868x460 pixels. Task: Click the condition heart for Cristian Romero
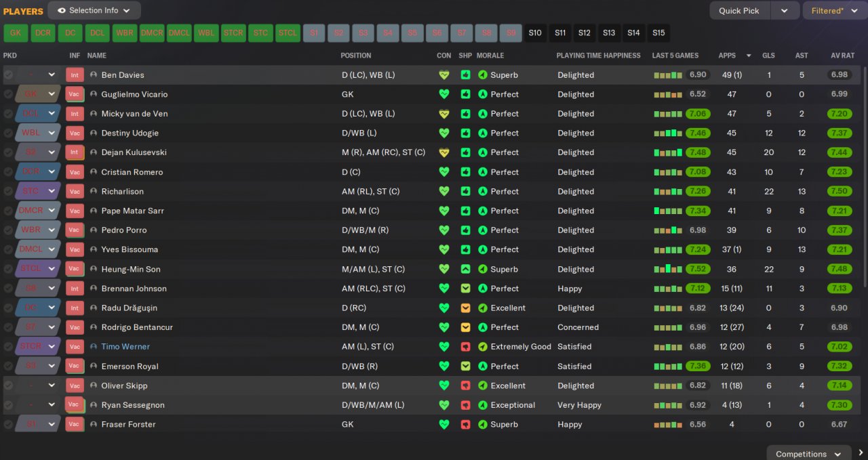pos(444,172)
